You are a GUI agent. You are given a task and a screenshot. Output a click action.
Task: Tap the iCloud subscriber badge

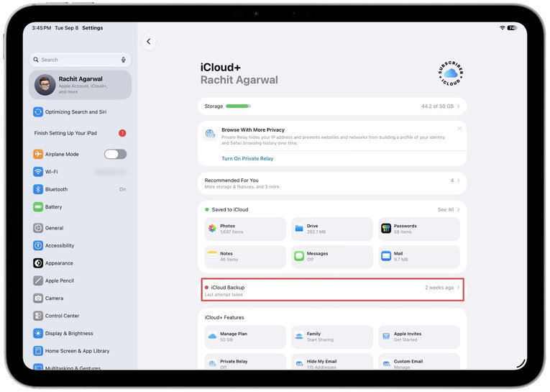tap(451, 73)
